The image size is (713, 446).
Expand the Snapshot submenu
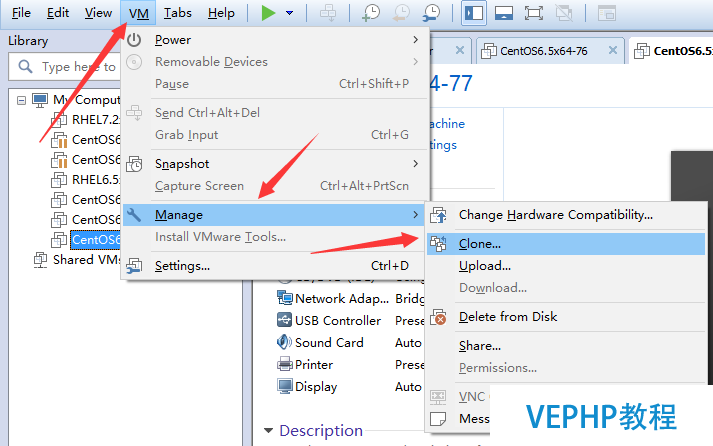276,164
